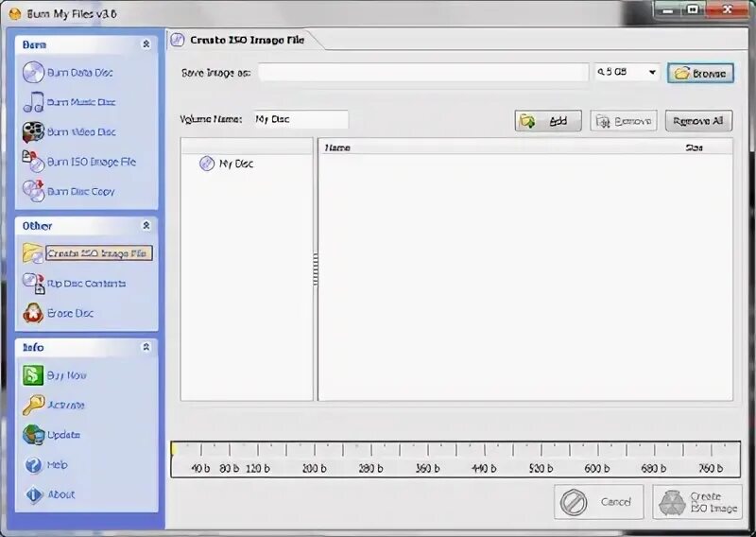The width and height of the screenshot is (756, 537).
Task: Maximize the Burn My Files window
Action: [x=693, y=9]
